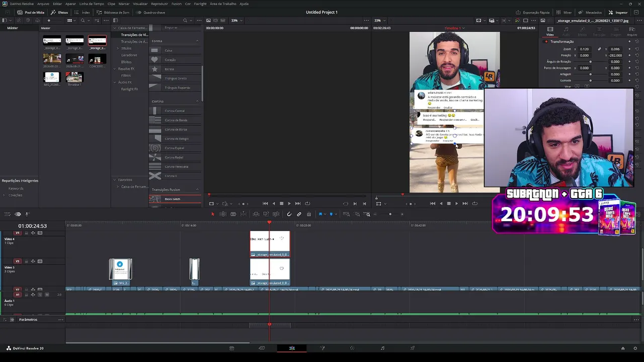Select the Timeline 1 thumbnail in pool
Image resolution: width=644 pixels, height=362 pixels.
74,78
